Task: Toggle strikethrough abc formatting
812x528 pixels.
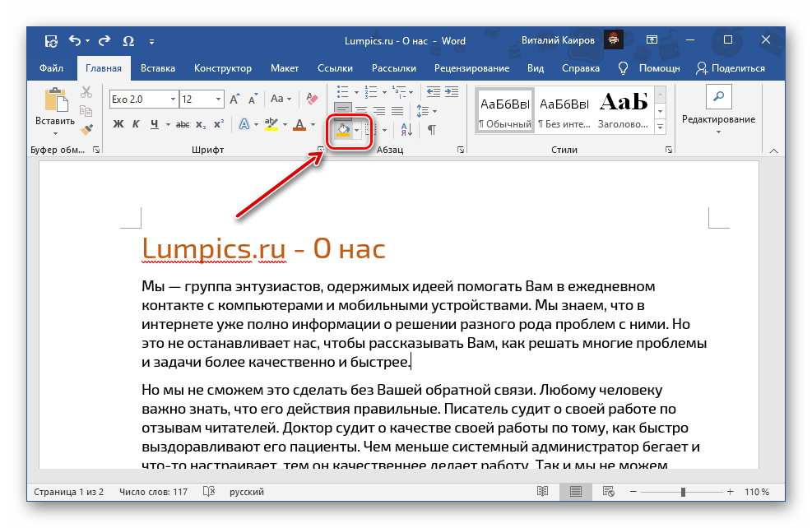Action: pos(183,124)
